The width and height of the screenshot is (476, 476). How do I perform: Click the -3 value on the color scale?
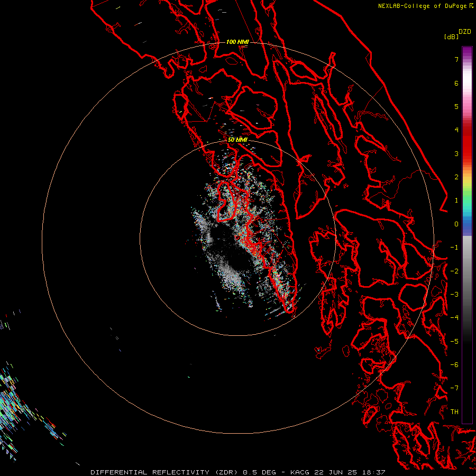pyautogui.click(x=454, y=295)
